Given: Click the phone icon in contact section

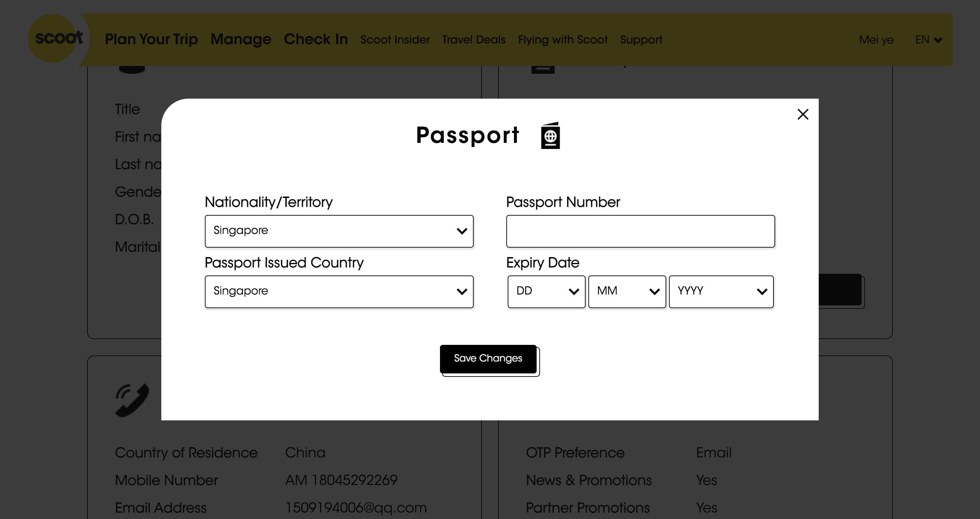Looking at the screenshot, I should point(132,400).
